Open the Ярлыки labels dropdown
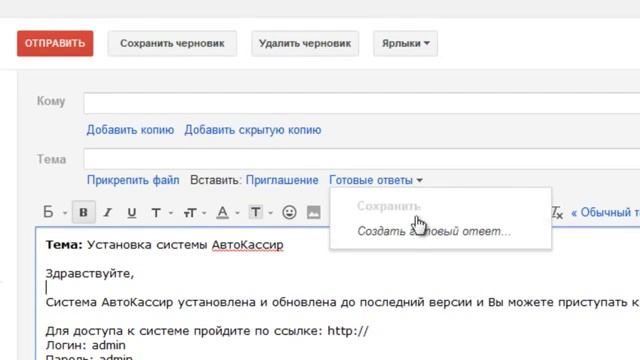Screen dimensions: 640x360 [x=405, y=43]
